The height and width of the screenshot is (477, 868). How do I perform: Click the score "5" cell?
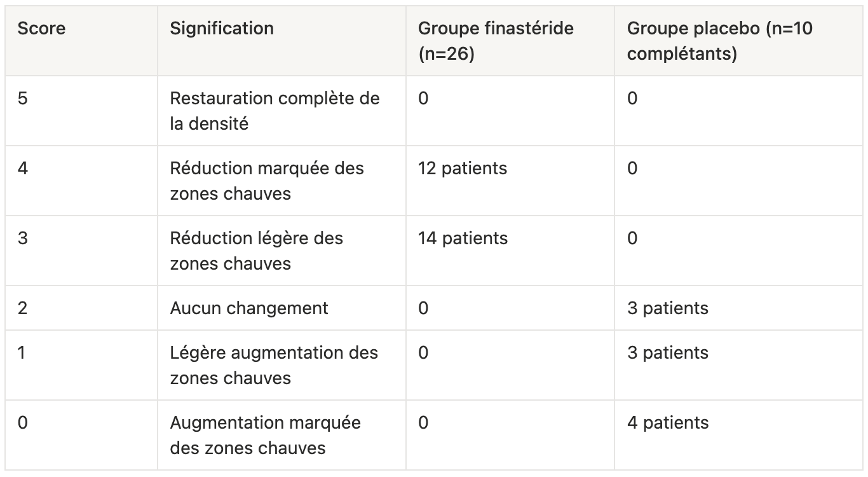(22, 99)
